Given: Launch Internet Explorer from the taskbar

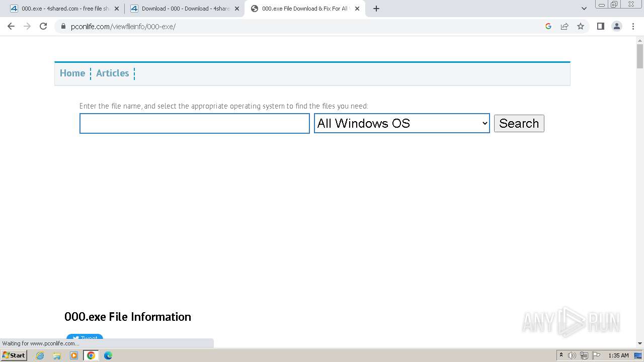Looking at the screenshot, I should [40, 355].
